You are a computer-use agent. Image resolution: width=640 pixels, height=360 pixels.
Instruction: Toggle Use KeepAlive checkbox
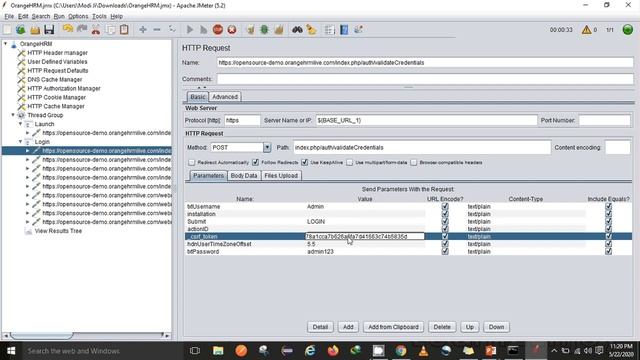(x=304, y=162)
